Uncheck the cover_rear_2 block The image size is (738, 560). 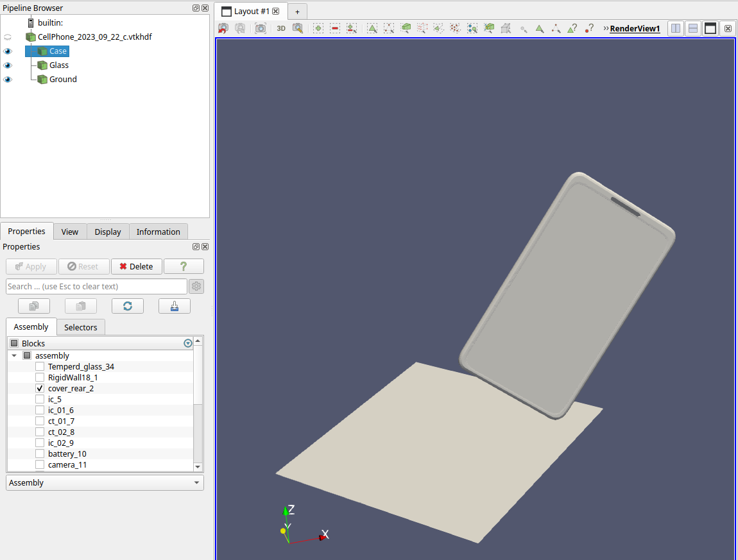[x=40, y=388]
